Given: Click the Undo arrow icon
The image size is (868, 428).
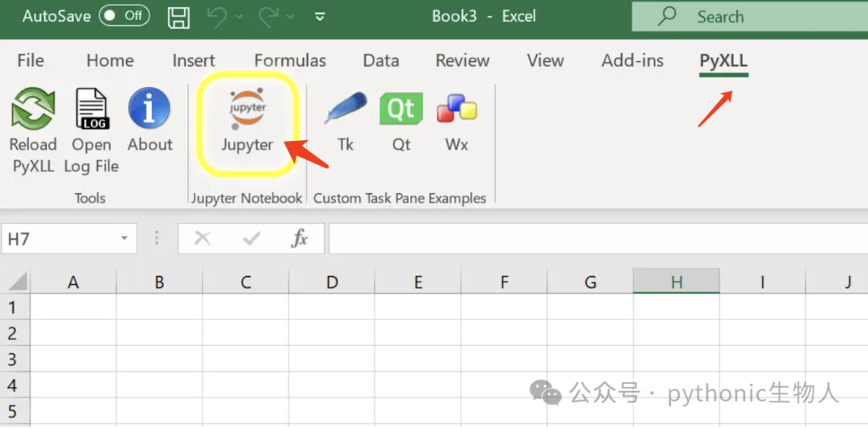Looking at the screenshot, I should [x=219, y=17].
